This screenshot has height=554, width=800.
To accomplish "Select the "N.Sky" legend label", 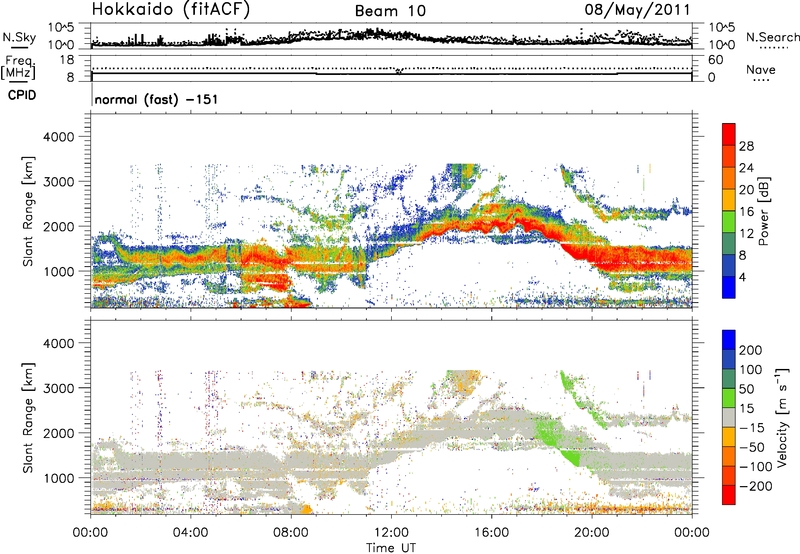I will click(x=19, y=37).
